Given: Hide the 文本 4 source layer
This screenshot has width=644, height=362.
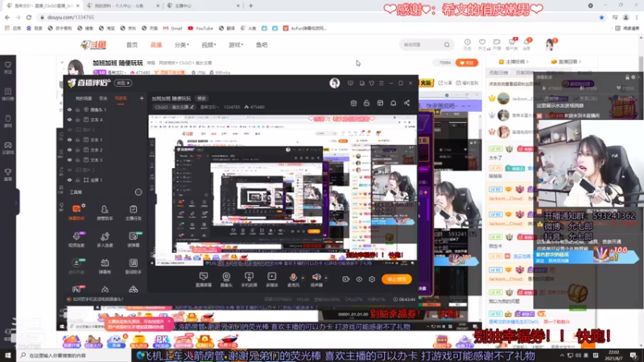Looking at the screenshot, I should pos(69,120).
